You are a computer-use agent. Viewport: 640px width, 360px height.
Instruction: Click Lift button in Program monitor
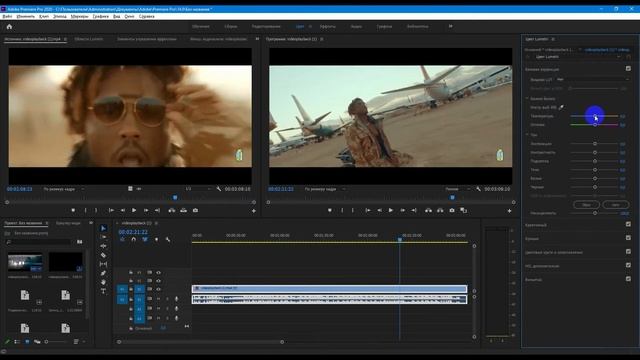(428, 210)
